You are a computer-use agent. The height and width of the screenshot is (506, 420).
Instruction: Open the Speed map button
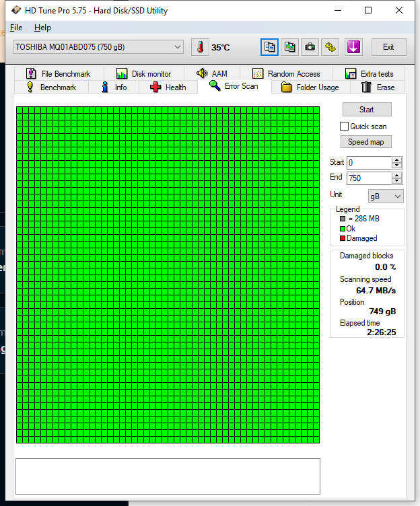365,142
